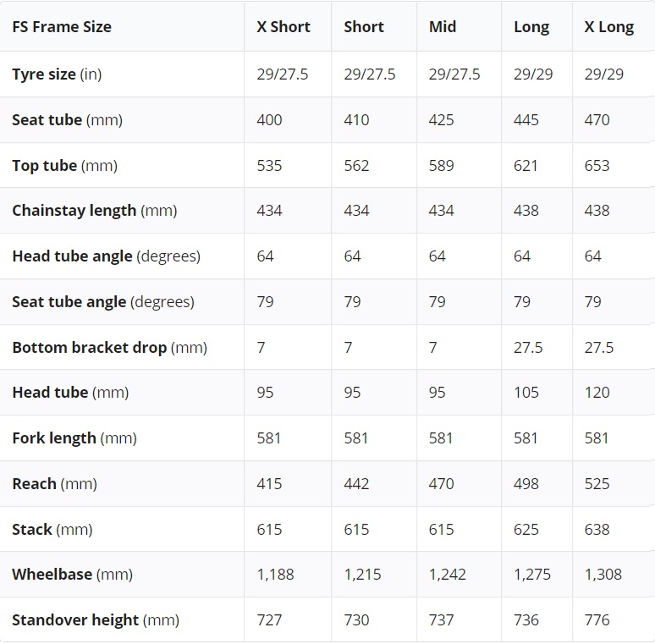Click the Bottom bracket drop row label
The width and height of the screenshot is (655, 644).
(109, 348)
